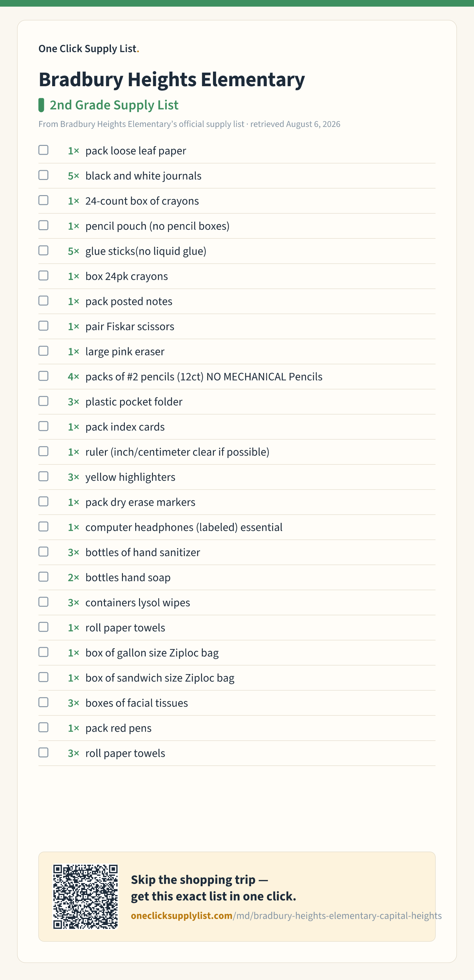Check the pack red pens checkbox
The height and width of the screenshot is (980, 474).
pyautogui.click(x=43, y=727)
